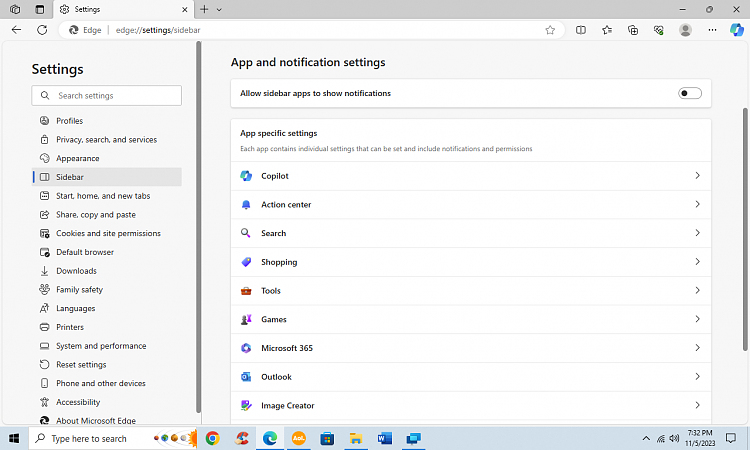750x450 pixels.
Task: Open the Collections toolbar icon
Action: [633, 30]
